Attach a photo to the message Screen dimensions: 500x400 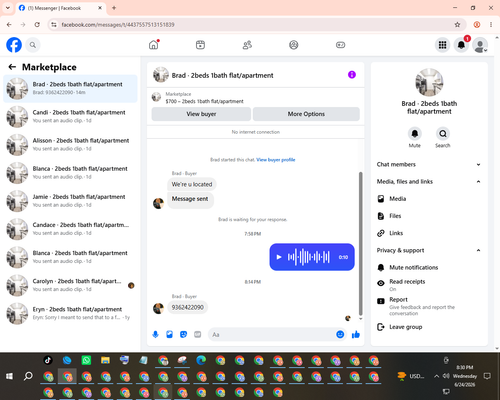pos(169,334)
